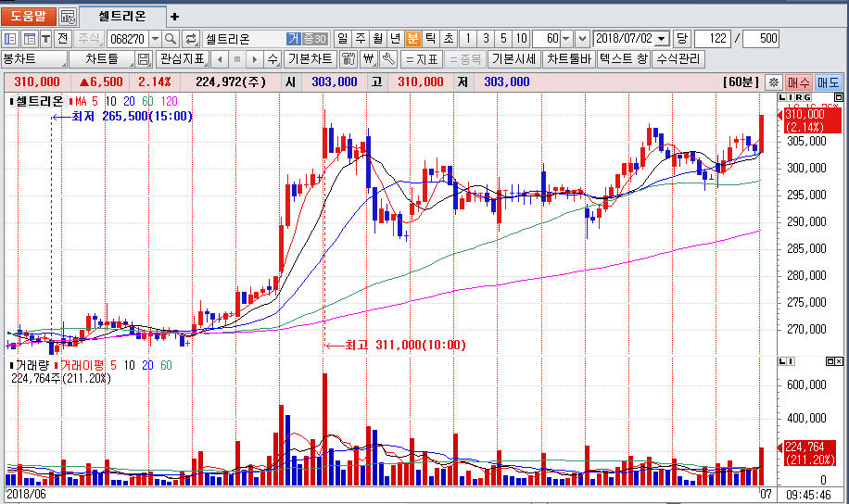Open the wrench settings tool icon
Image resolution: width=849 pixels, height=504 pixels.
(x=388, y=59)
